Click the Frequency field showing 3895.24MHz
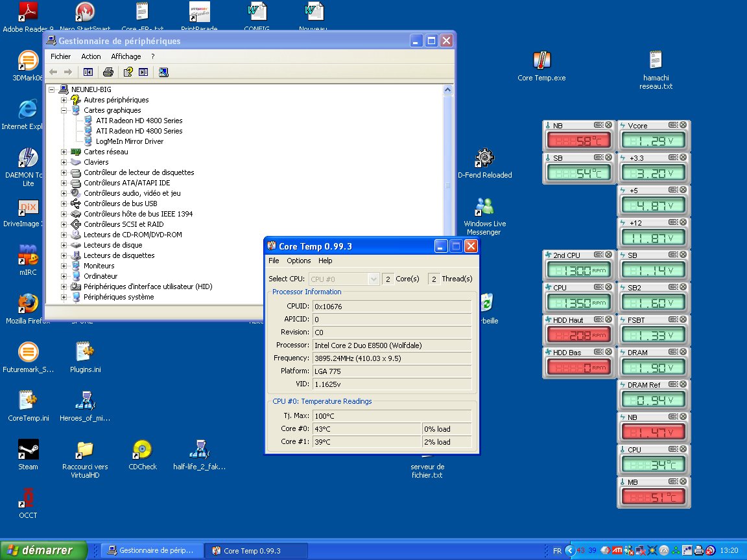 point(392,358)
